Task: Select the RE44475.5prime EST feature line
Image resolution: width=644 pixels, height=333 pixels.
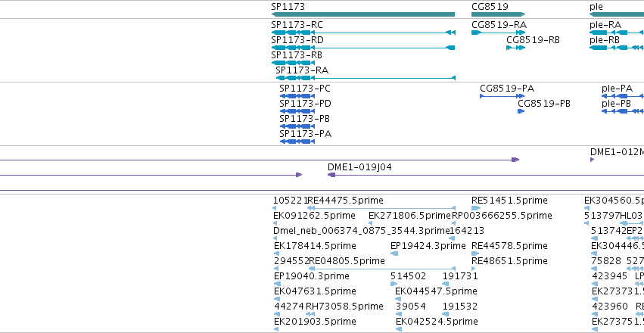Action: coord(381,209)
